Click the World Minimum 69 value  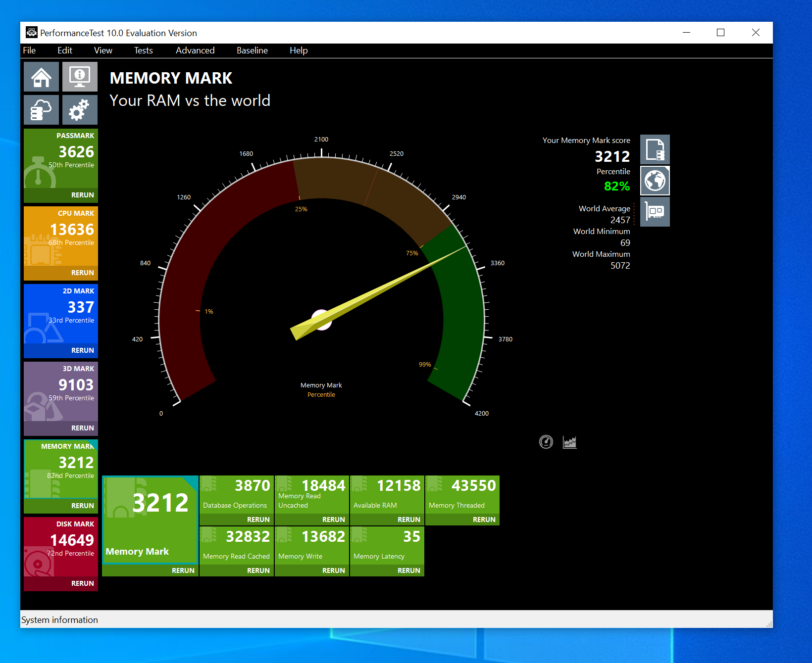[x=625, y=243]
